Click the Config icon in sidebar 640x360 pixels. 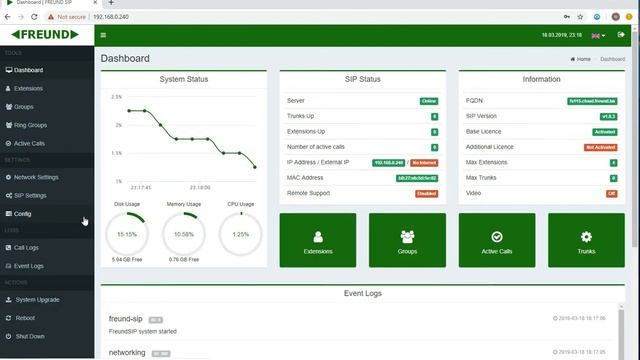[9, 214]
